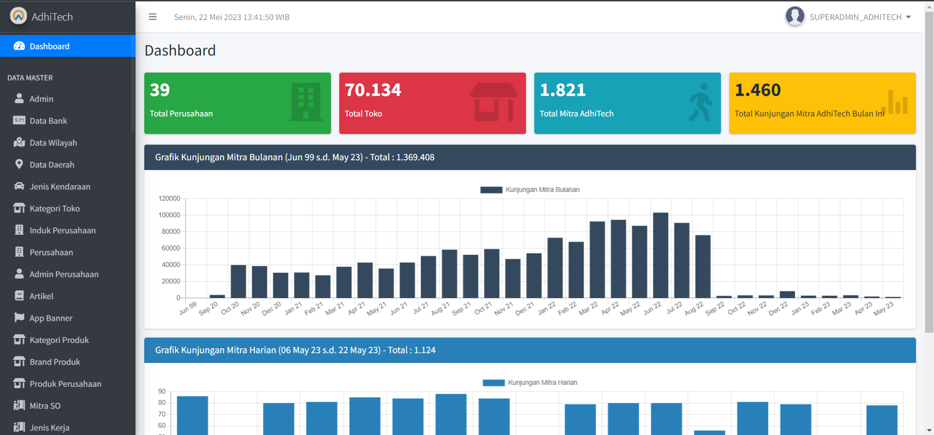Click the Jenis Kendaraan car icon
934x435 pixels.
(19, 186)
